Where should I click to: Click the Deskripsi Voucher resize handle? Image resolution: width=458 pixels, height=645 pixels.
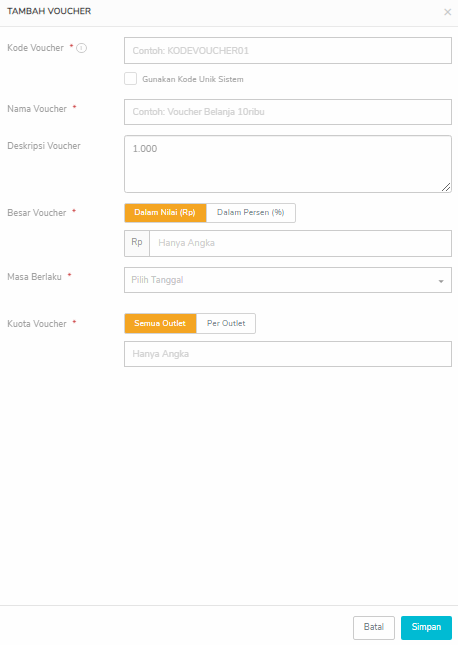[446, 187]
